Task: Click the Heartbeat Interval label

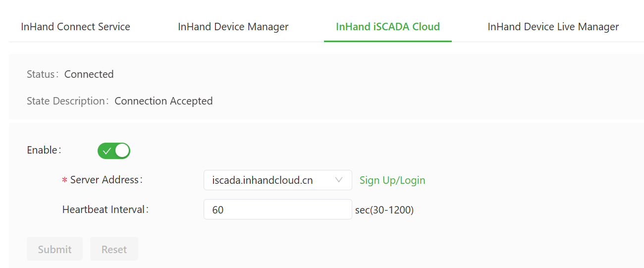Action: (105, 210)
